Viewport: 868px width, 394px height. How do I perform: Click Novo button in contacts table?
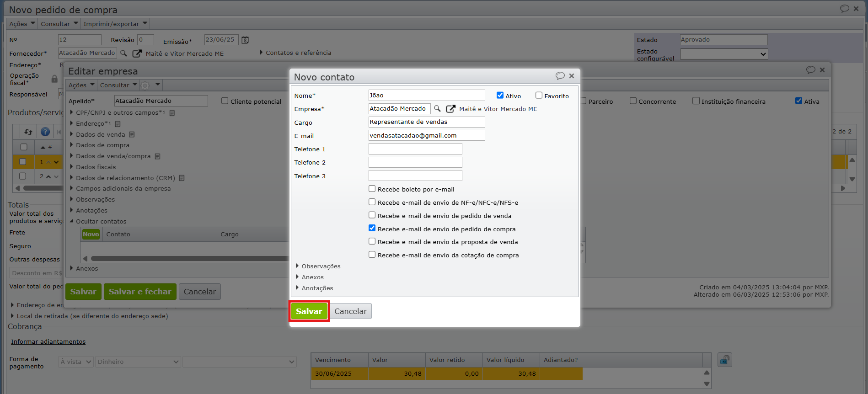click(91, 234)
